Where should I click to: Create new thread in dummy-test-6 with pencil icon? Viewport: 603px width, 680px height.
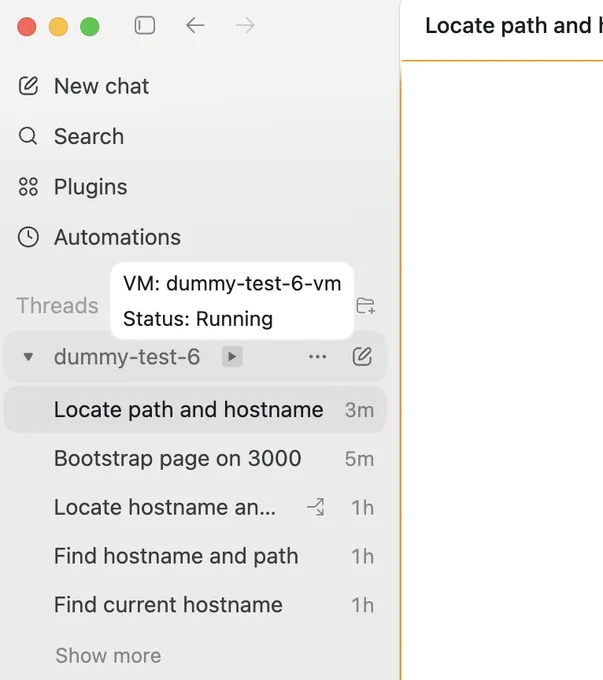[x=362, y=356]
